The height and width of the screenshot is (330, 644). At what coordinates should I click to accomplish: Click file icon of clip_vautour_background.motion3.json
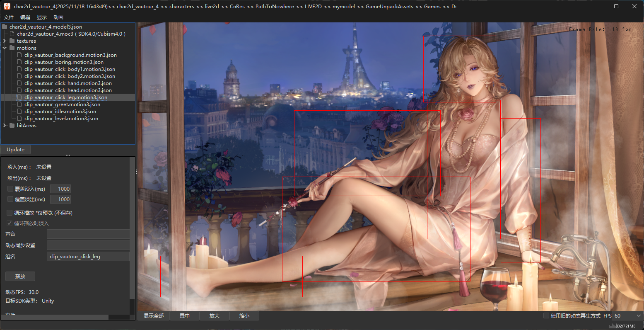tap(19, 55)
